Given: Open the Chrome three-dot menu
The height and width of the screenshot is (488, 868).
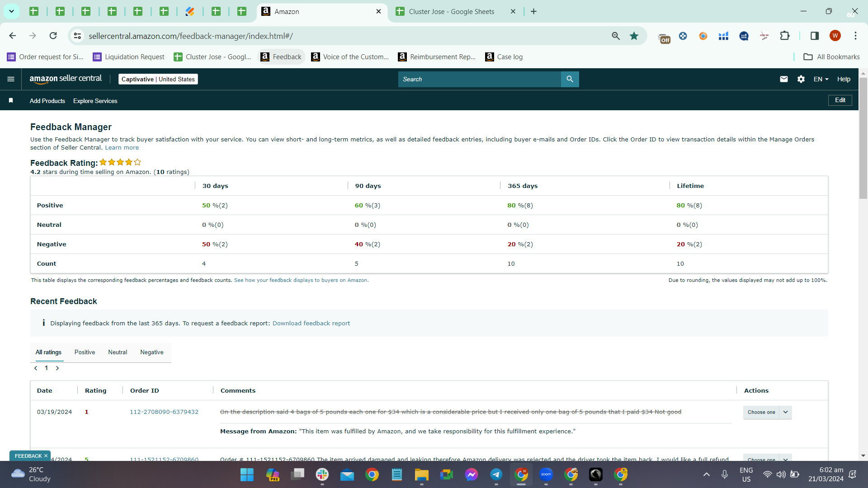Looking at the screenshot, I should tap(855, 36).
